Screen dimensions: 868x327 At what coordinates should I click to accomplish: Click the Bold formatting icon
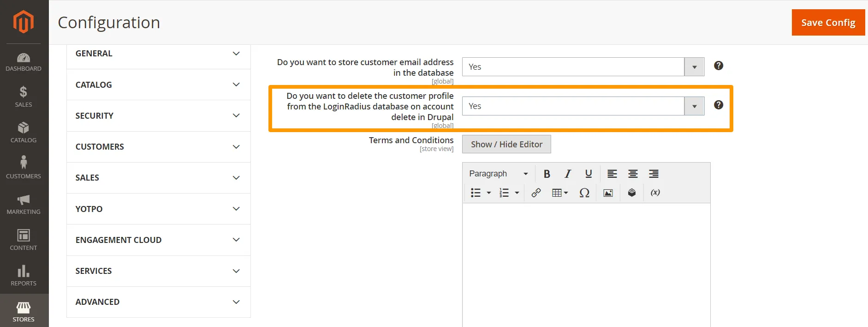(x=547, y=174)
